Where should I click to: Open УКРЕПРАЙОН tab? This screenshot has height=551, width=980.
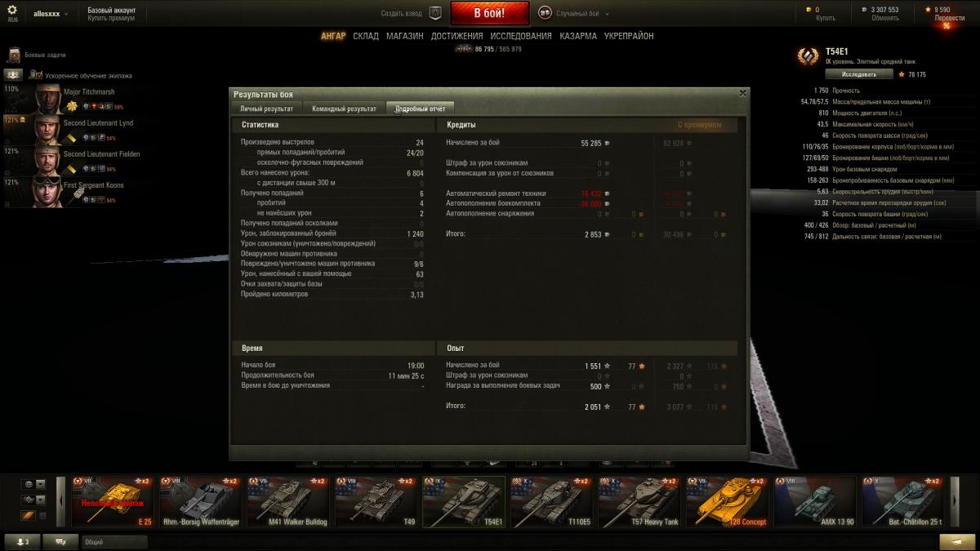tap(629, 36)
